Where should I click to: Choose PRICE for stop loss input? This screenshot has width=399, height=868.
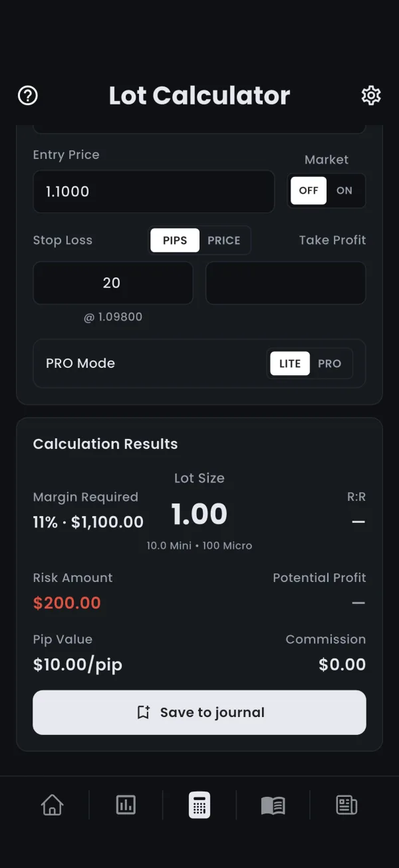224,241
